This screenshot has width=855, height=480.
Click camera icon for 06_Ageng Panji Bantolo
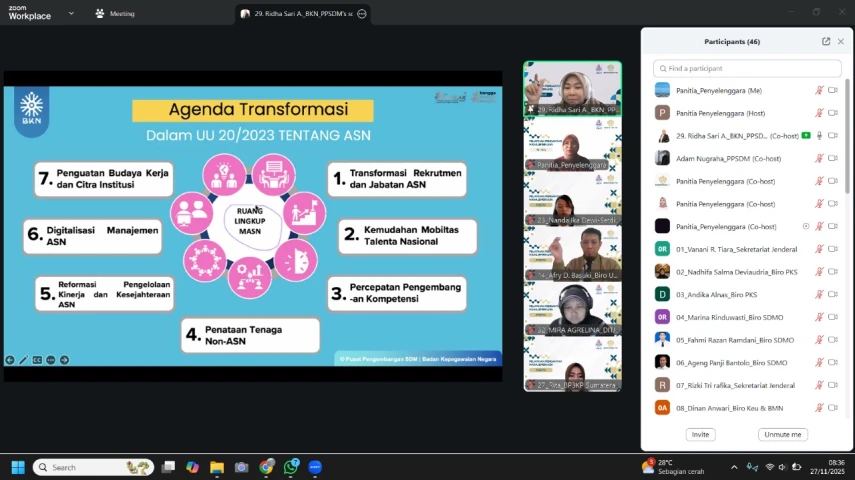[x=833, y=362]
